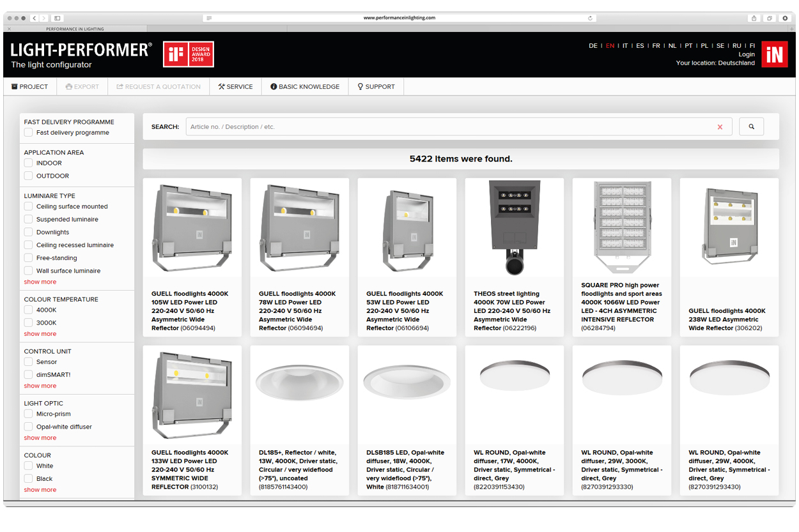Tick Ceiling recessed luminaire checkbox
This screenshot has width=799, height=532.
[28, 245]
